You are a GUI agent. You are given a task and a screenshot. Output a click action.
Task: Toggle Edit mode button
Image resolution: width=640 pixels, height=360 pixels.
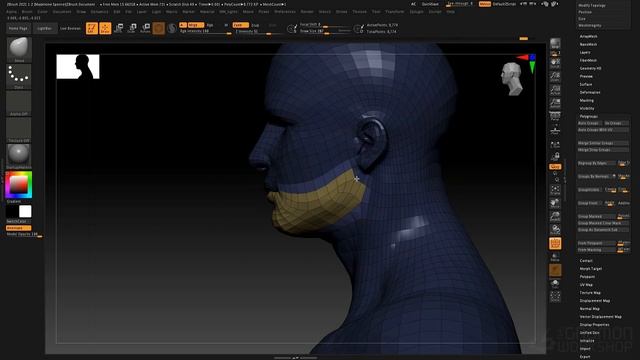pos(92,28)
